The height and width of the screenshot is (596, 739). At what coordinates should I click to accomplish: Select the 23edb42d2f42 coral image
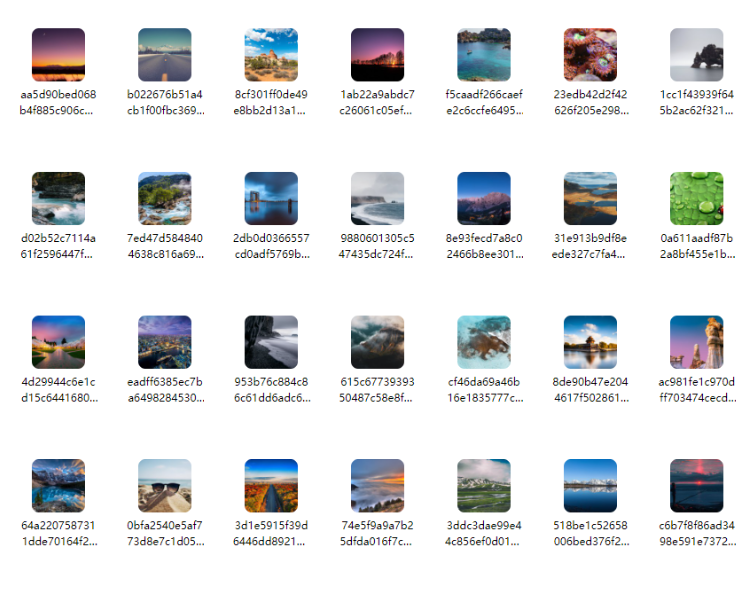[590, 55]
